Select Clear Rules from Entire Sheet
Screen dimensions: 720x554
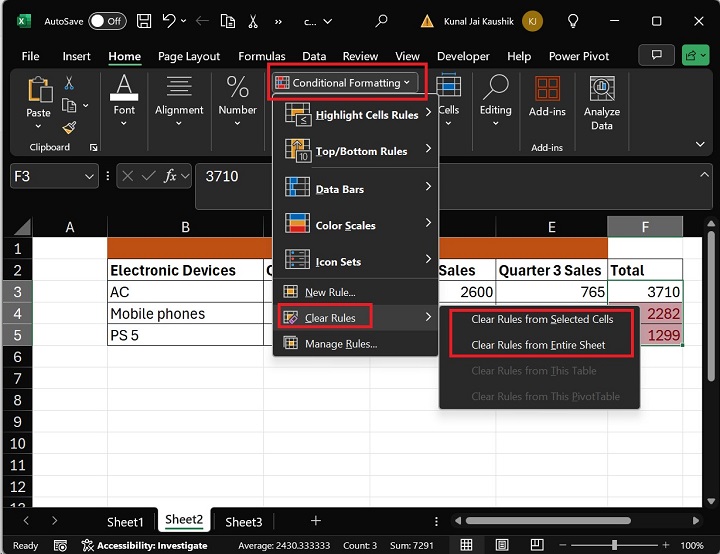point(538,345)
